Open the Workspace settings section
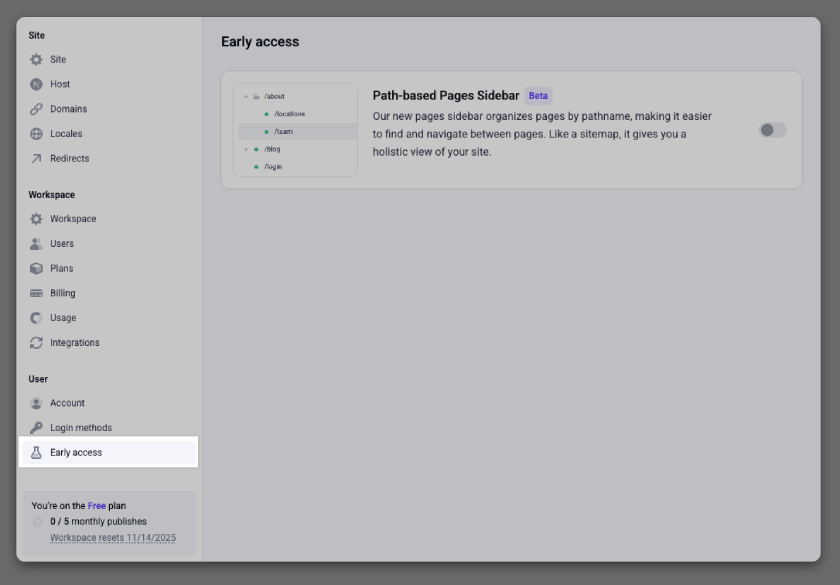The image size is (840, 585). pos(75,218)
